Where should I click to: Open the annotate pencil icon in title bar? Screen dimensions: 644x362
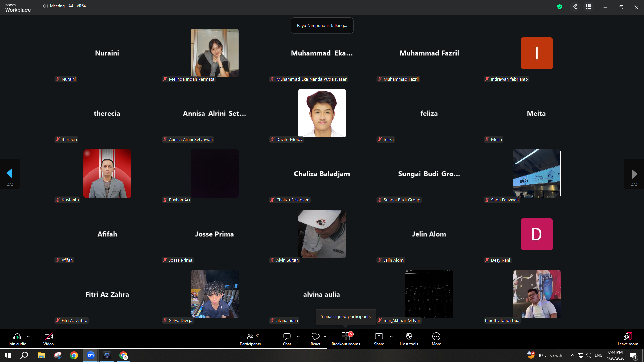coord(575,7)
